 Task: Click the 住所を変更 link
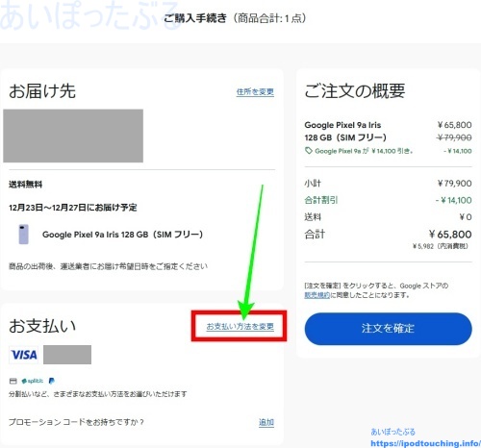255,92
